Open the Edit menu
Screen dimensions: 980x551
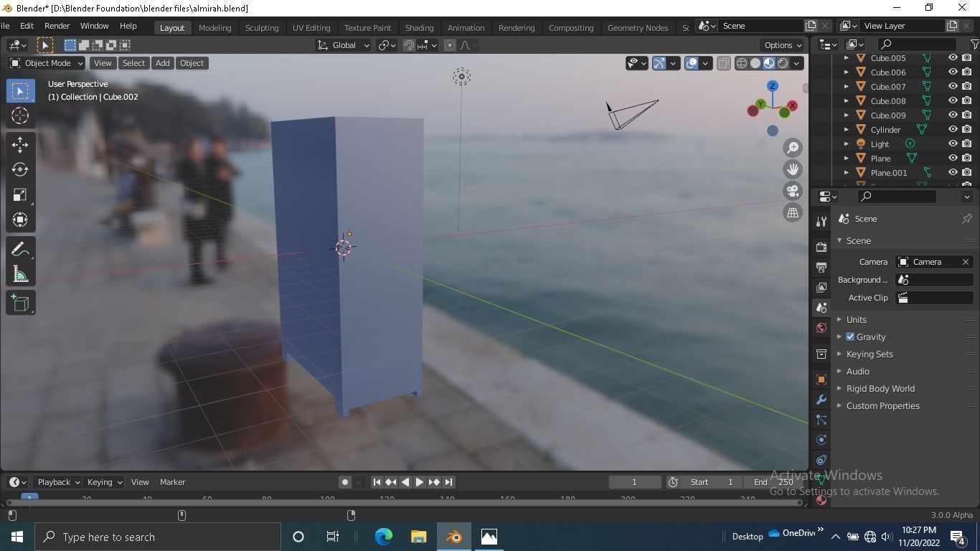point(27,26)
